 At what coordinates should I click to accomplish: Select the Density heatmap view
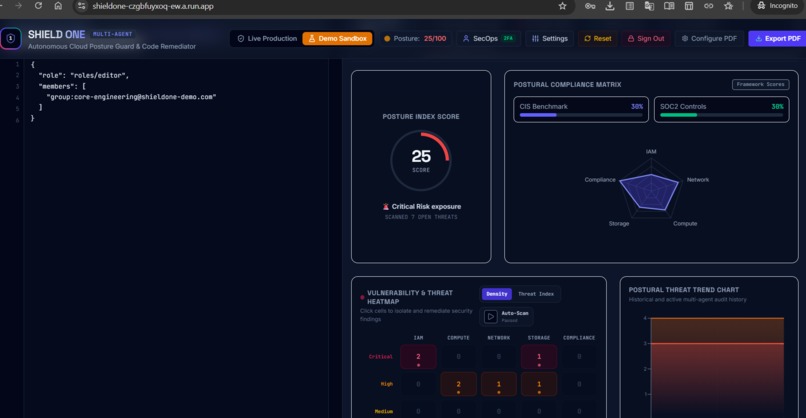click(x=497, y=294)
